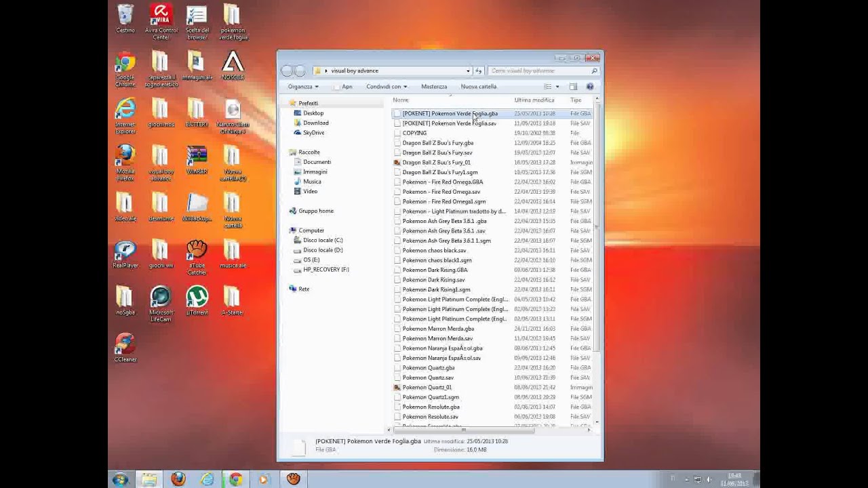Select the aTube Catcher desktop shortcut
Screen dimensions: 868x488
(197, 257)
